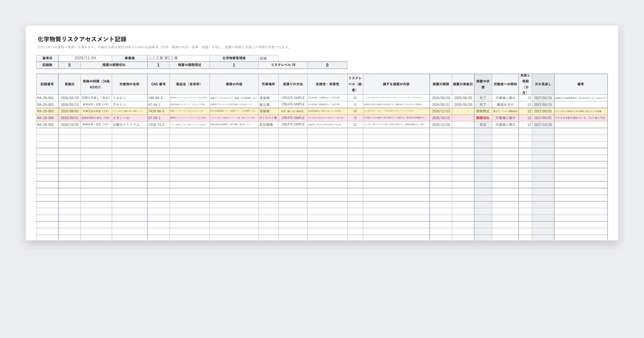Click the 期限切れ status cell

[x=483, y=117]
